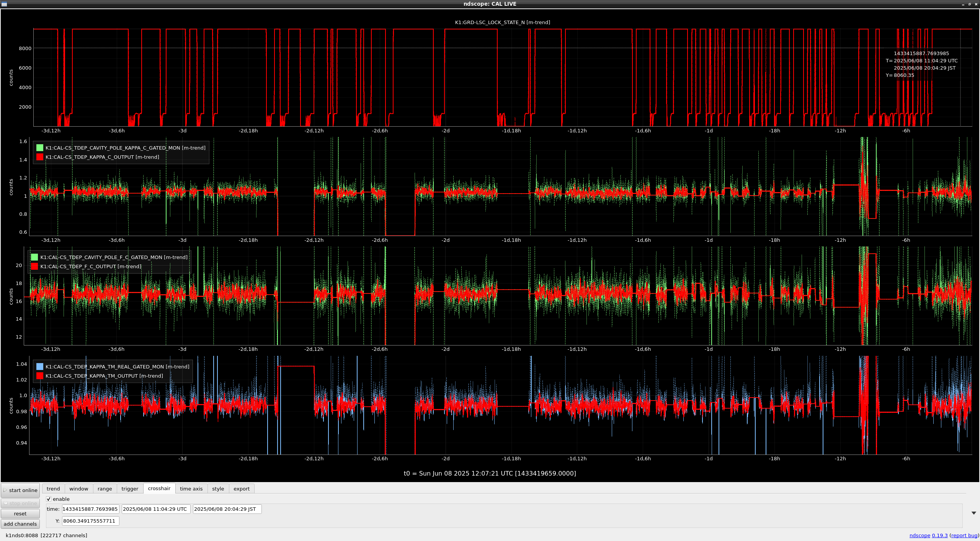The width and height of the screenshot is (980, 541).
Task: Open the range tab
Action: point(105,489)
